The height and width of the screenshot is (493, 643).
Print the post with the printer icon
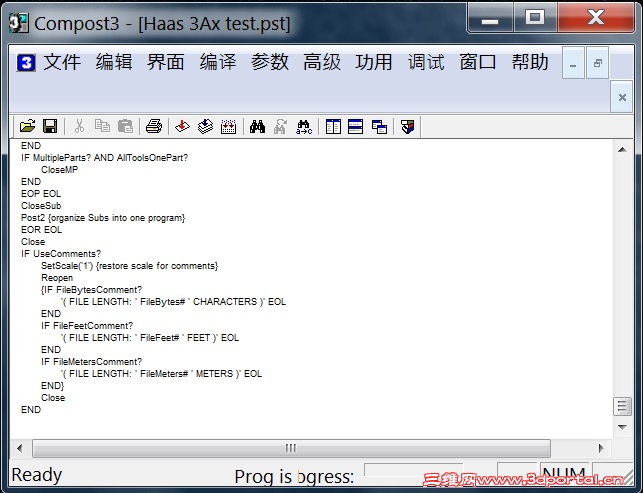click(x=154, y=126)
